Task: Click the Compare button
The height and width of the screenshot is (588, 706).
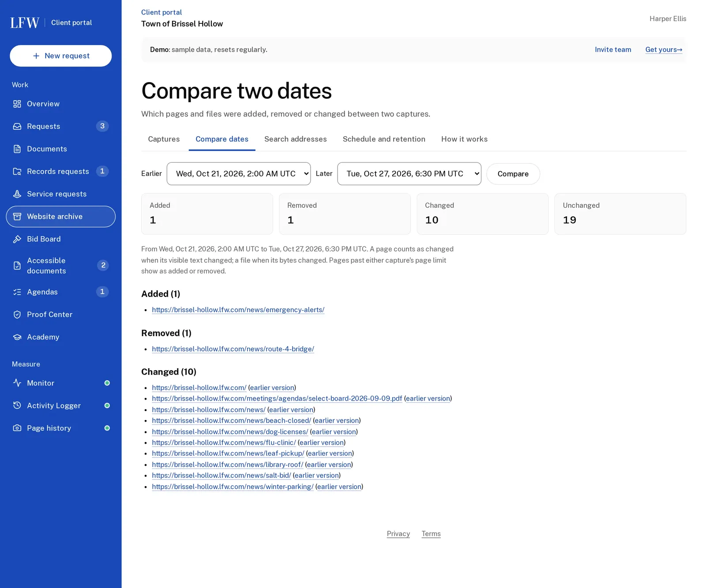Action: click(x=513, y=174)
